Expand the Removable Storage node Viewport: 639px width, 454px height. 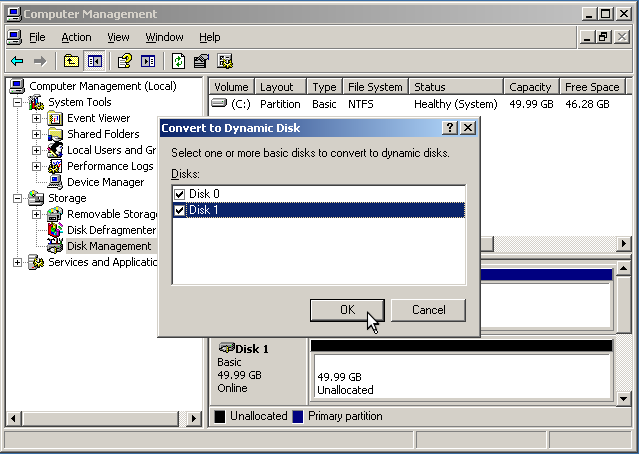pyautogui.click(x=36, y=214)
